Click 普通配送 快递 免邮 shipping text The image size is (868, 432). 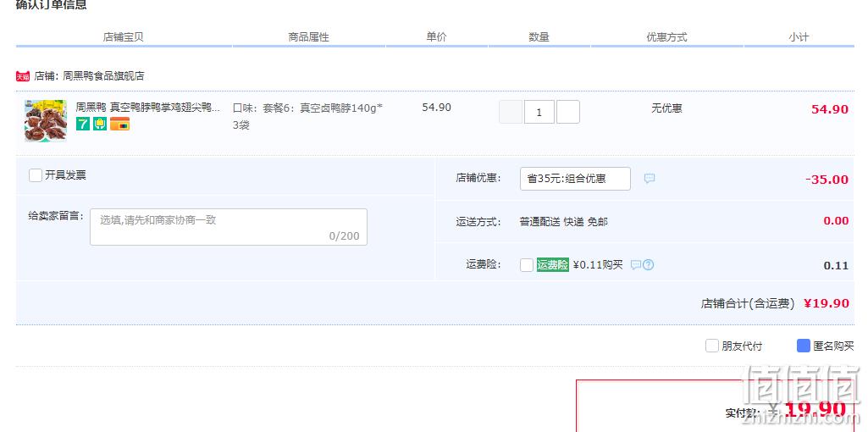click(563, 222)
